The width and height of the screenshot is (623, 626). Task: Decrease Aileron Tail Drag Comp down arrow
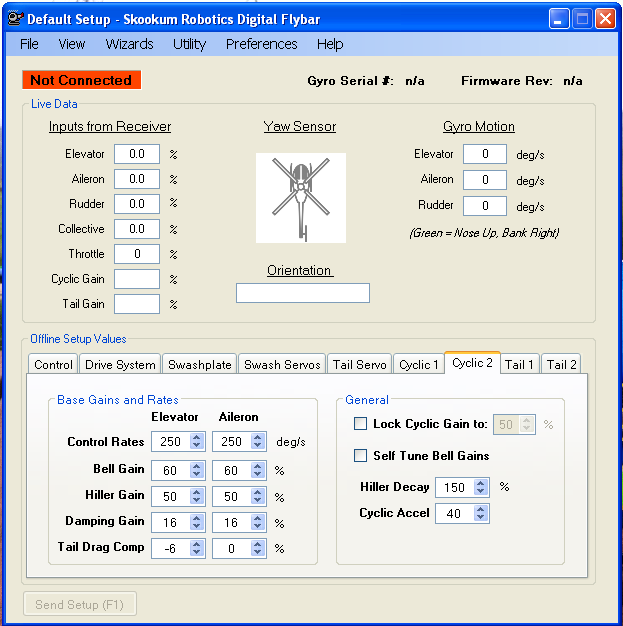(258, 553)
